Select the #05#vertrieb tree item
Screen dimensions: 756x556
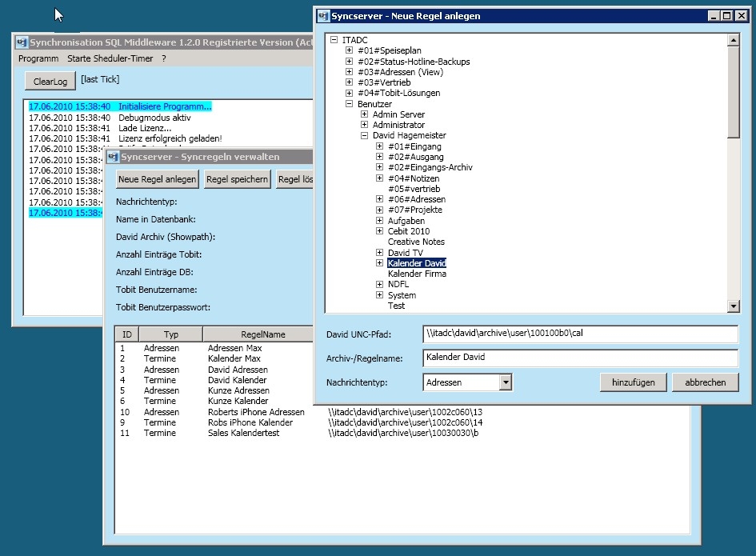tap(414, 189)
